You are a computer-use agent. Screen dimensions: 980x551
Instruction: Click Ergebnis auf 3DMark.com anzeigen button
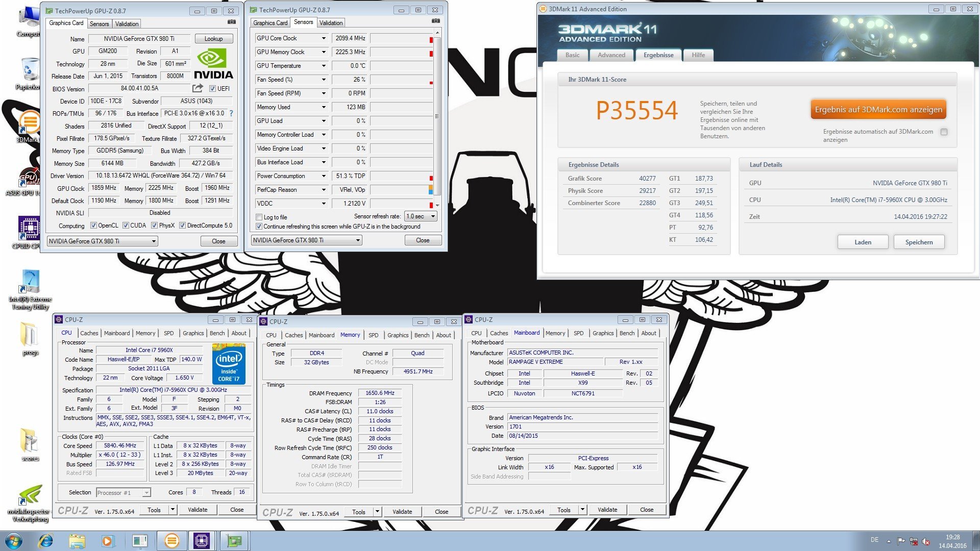click(x=878, y=110)
